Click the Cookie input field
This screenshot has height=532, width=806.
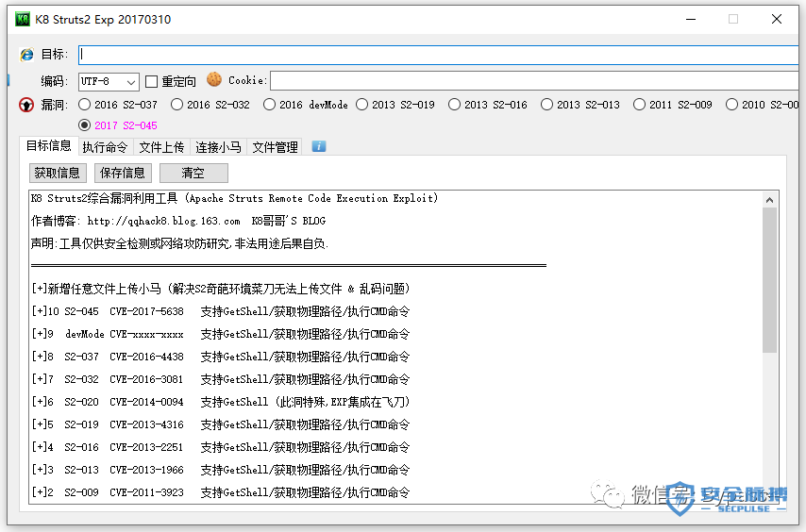[x=534, y=80]
